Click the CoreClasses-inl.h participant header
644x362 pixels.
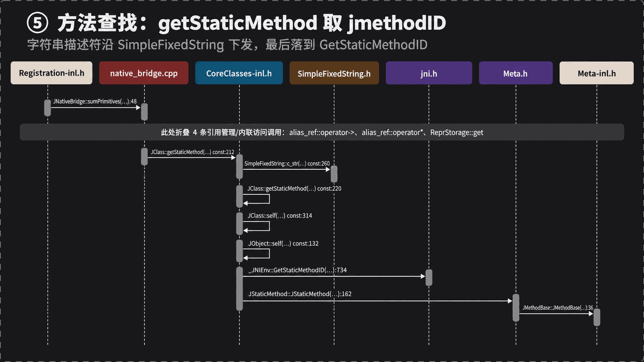[x=239, y=73]
